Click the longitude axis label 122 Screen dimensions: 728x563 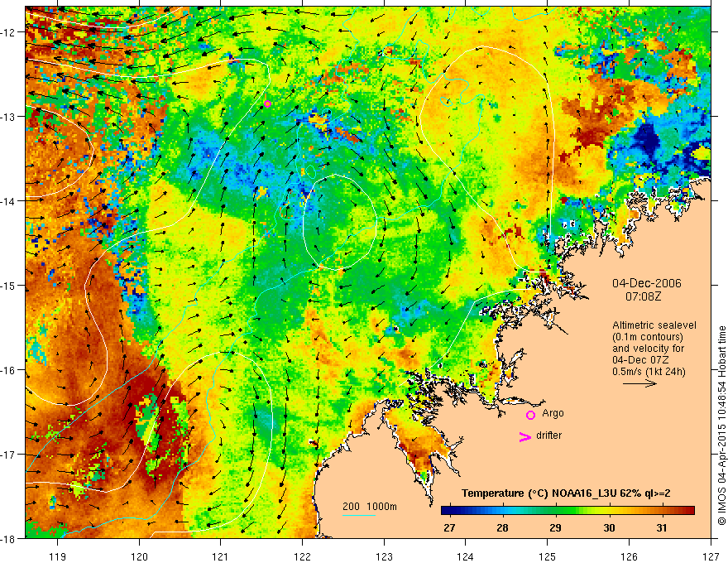click(302, 556)
